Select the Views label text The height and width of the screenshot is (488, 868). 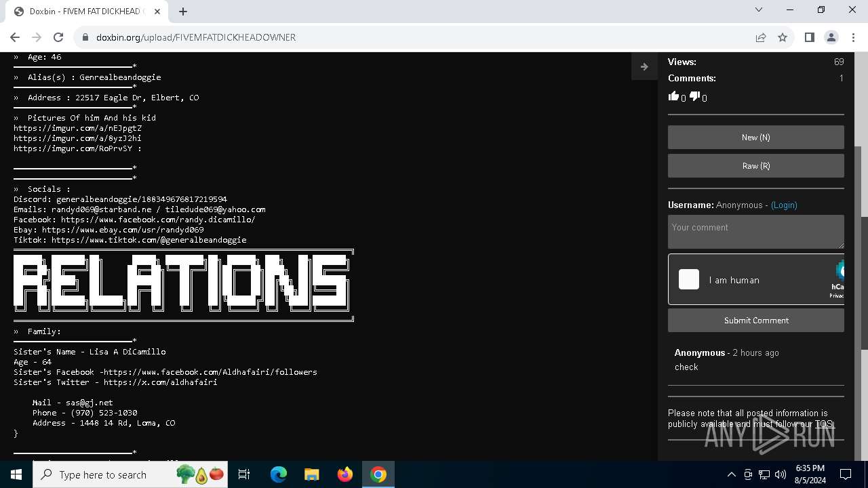coord(682,62)
